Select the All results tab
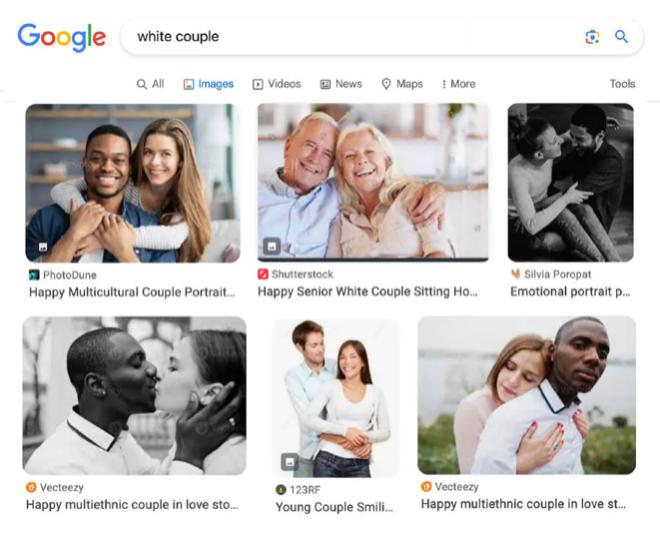The height and width of the screenshot is (550, 660). tap(150, 84)
